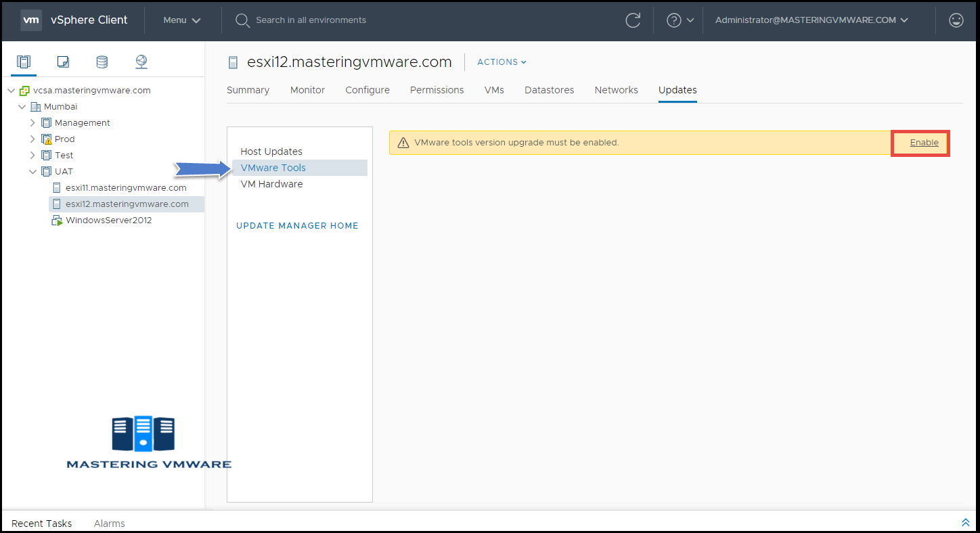
Task: Switch to the Permissions tab
Action: [x=437, y=90]
